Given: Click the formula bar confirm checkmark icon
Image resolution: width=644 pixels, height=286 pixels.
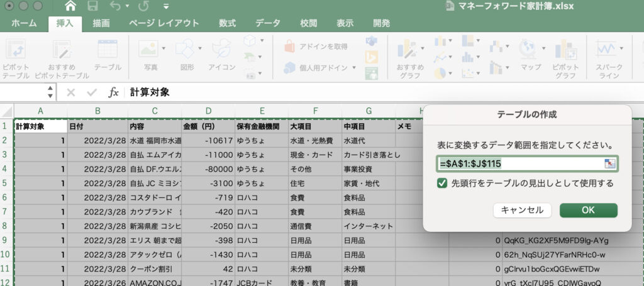Looking at the screenshot, I should tap(92, 92).
